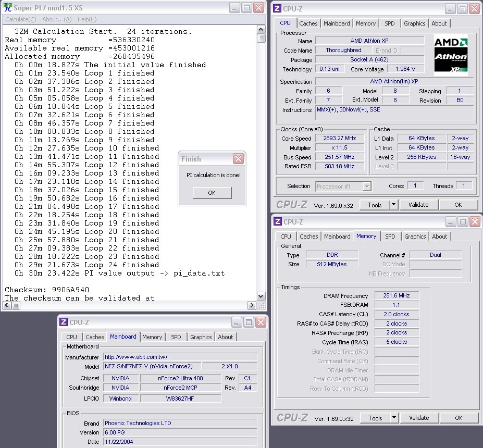The image size is (483, 448).
Task: Click the abit.com.tw manufacturer field
Action: point(180,357)
